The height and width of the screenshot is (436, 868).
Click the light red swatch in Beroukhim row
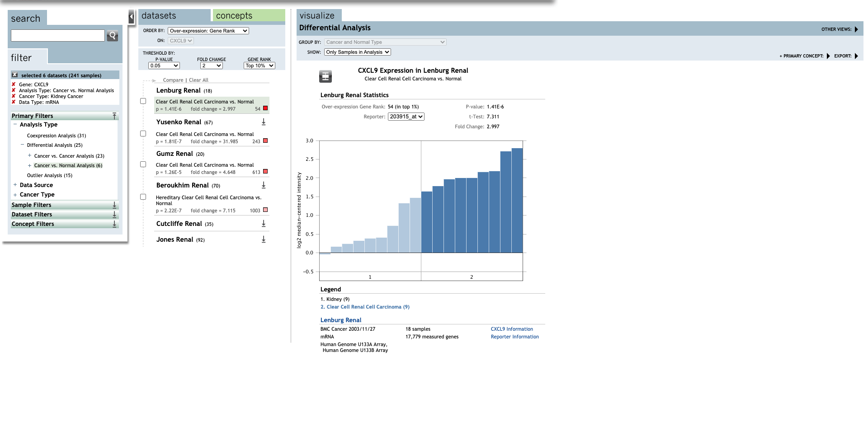coord(265,210)
